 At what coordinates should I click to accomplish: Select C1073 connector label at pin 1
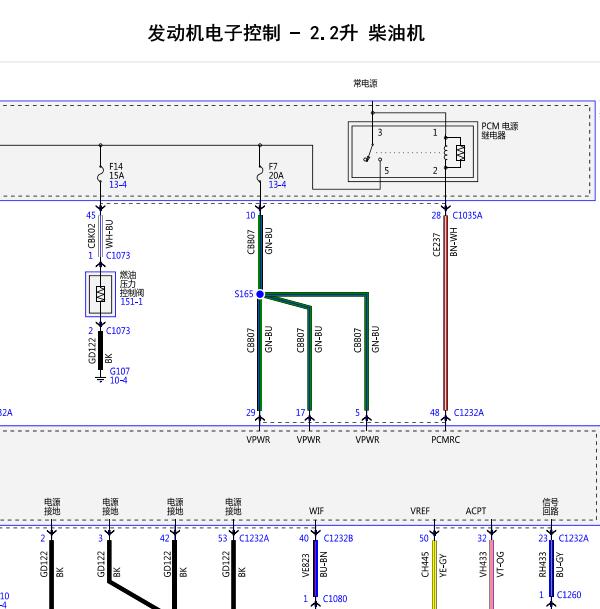[x=118, y=256]
